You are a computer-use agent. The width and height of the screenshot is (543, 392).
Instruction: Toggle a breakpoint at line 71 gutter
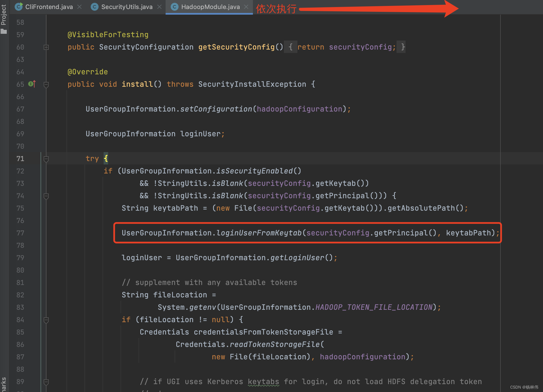[x=34, y=159]
